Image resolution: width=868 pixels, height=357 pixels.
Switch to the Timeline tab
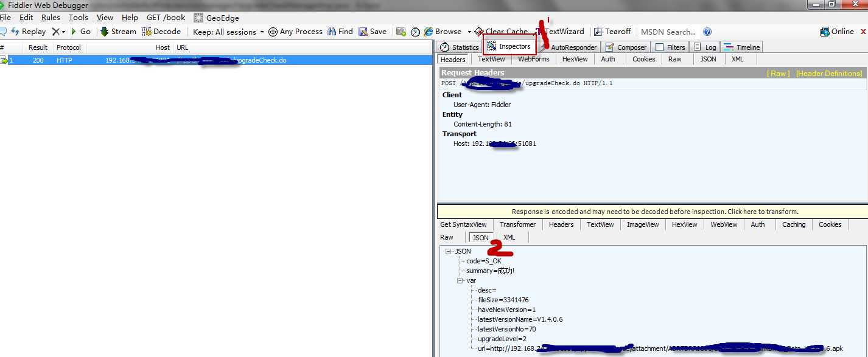pos(741,47)
